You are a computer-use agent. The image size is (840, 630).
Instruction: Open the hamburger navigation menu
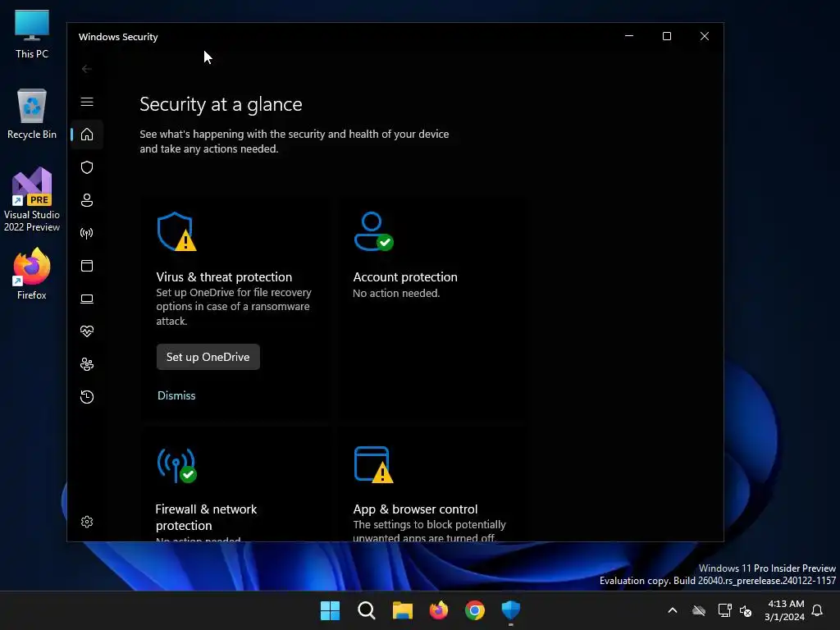coord(87,102)
